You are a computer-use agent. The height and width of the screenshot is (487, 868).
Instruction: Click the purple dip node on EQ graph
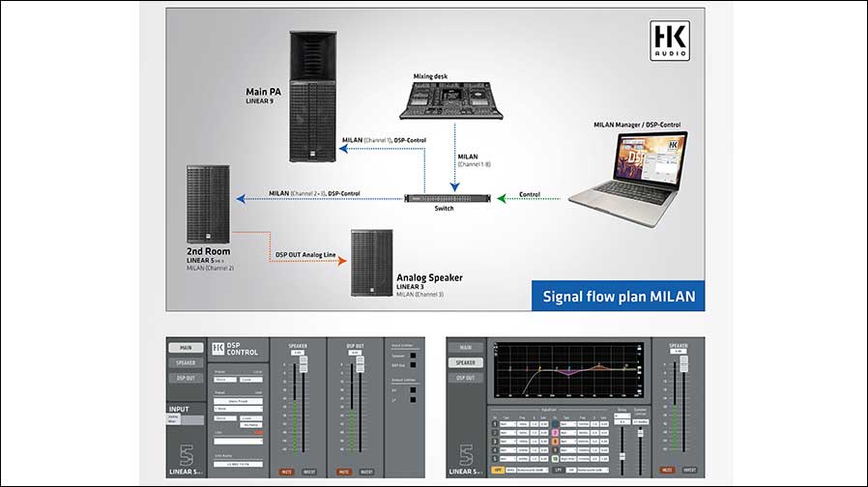click(568, 376)
